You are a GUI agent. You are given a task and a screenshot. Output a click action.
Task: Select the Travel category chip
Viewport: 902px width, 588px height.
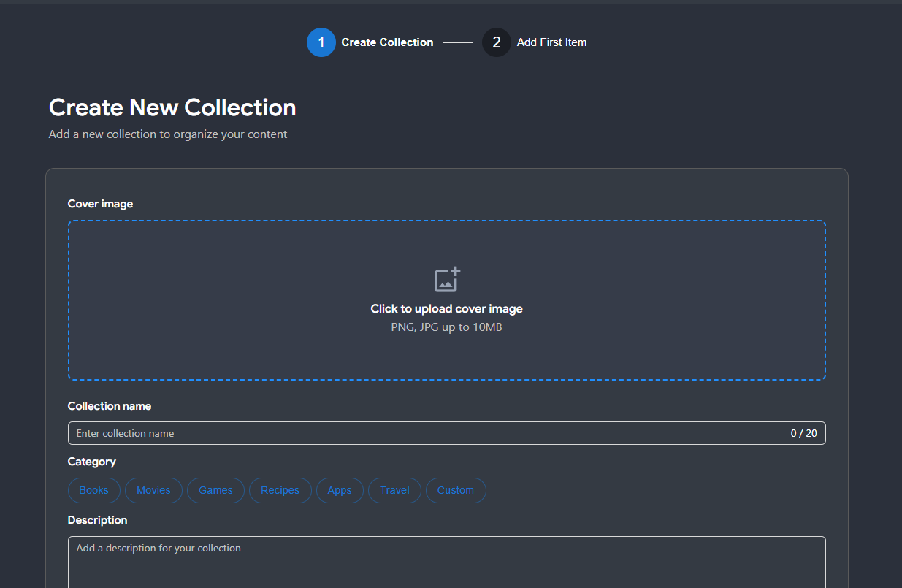coord(394,490)
